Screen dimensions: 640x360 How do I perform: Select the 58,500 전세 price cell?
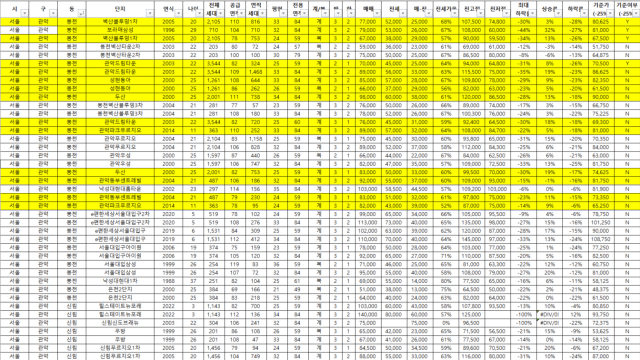[x=393, y=189]
